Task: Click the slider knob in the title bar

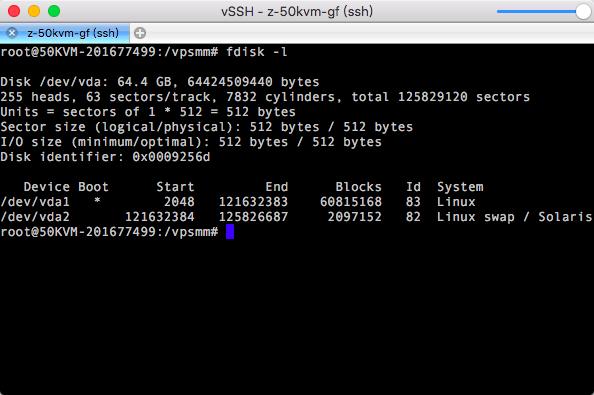Action: point(583,12)
